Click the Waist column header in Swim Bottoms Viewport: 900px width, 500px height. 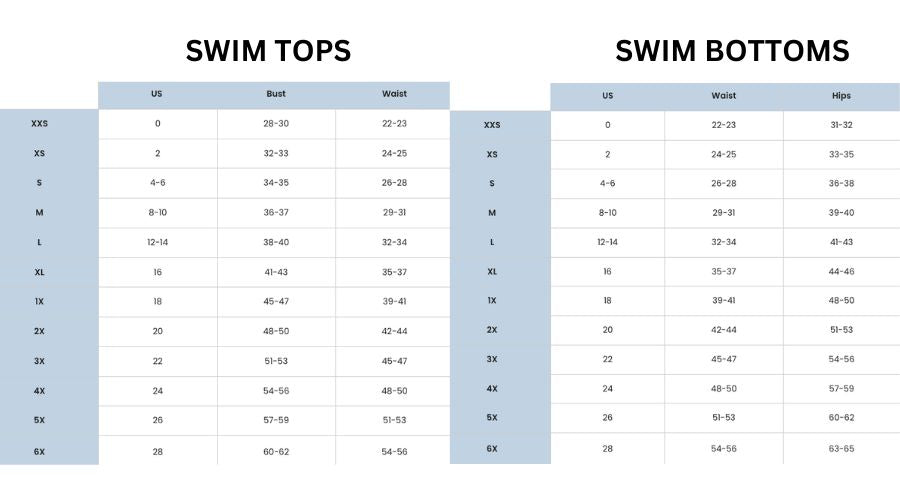click(x=724, y=96)
